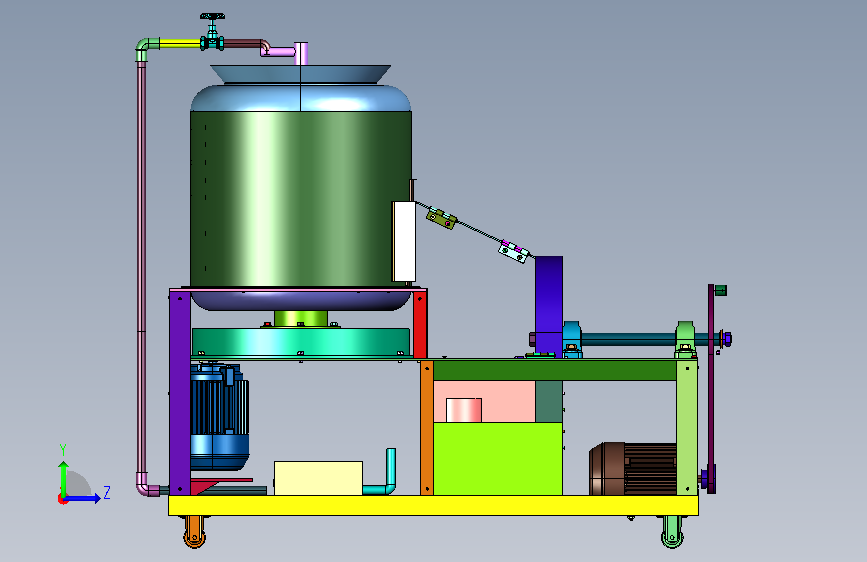Click the blue electric motor
Viewport: 867px width, 562px height.
point(220,417)
